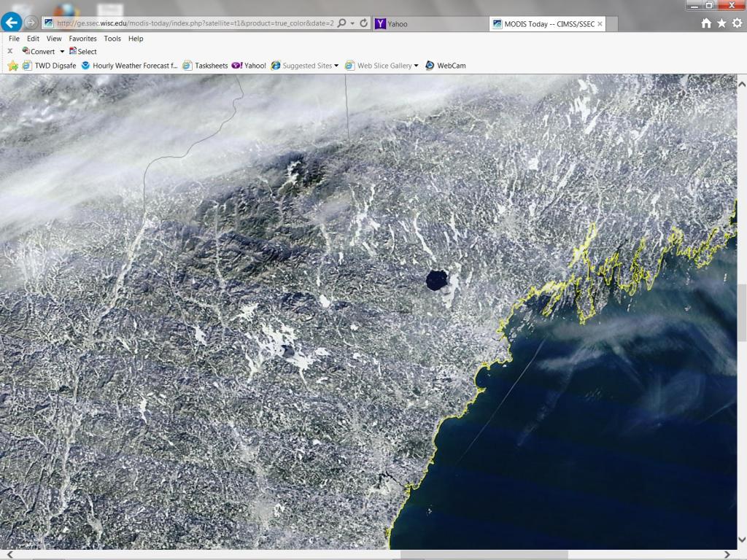Viewport: 747px width, 560px height.
Task: Click the browser Forward arrow button
Action: (x=31, y=23)
